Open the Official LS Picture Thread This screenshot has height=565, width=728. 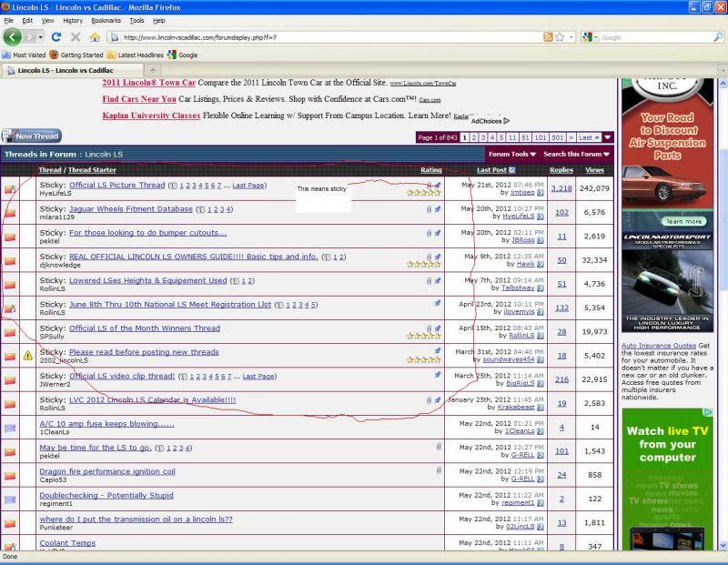117,185
